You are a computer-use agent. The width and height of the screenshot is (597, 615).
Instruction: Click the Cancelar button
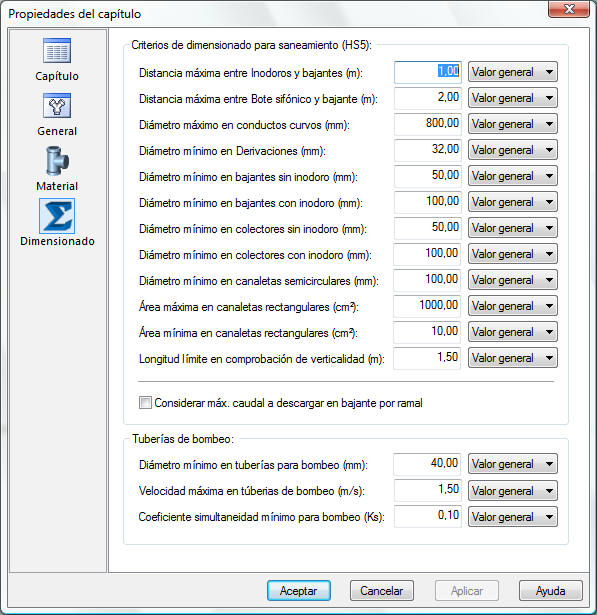(x=382, y=591)
